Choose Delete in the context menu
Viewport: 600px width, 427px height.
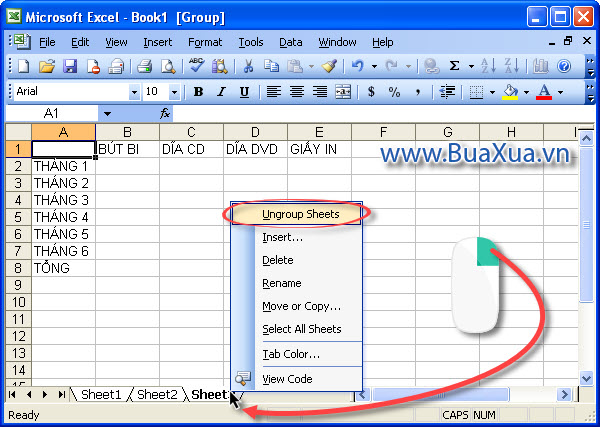296,260
